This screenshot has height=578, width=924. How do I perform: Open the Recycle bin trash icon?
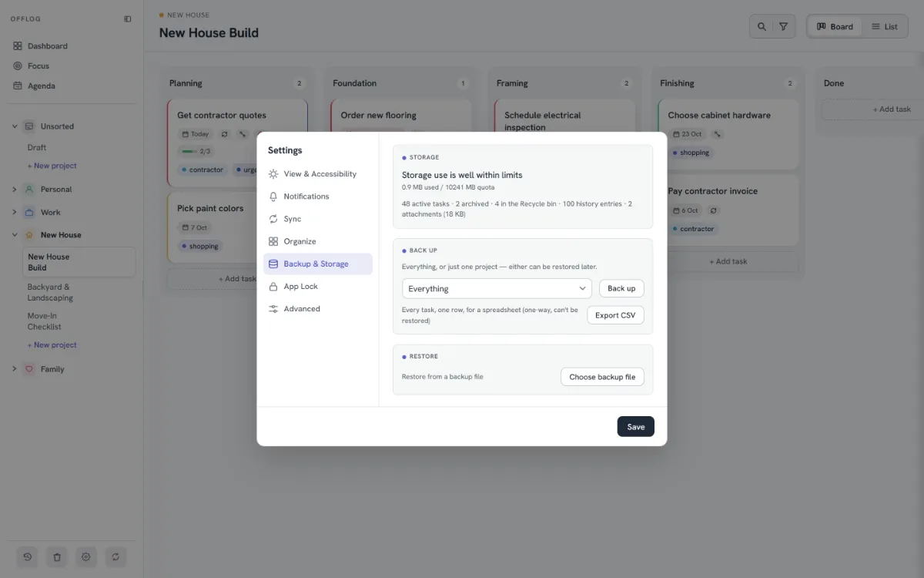coord(56,556)
